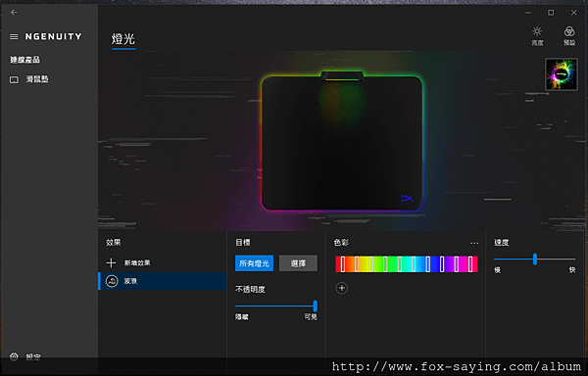Select the cyan color stop on the gradient

(x=414, y=264)
